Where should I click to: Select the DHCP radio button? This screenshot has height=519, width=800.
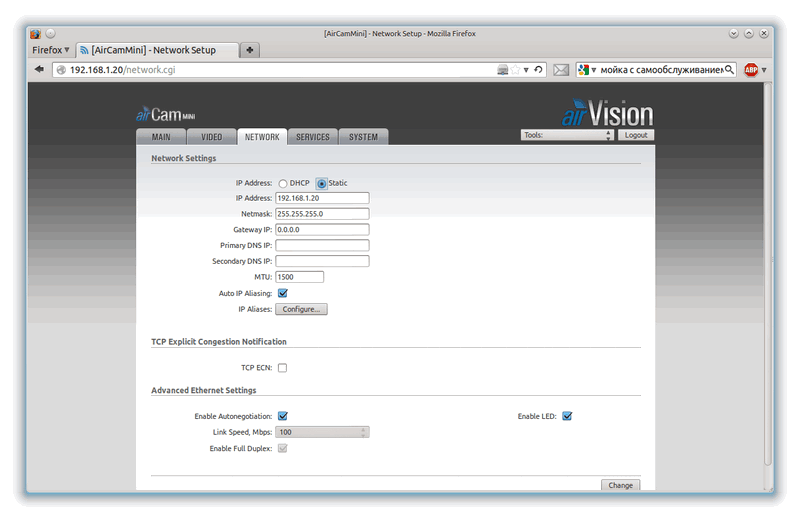283,183
